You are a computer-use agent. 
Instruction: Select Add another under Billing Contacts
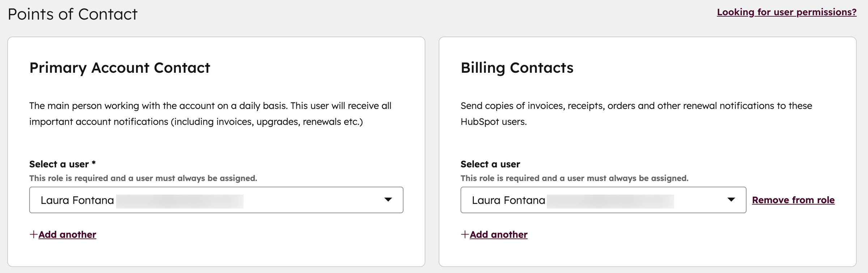[498, 234]
